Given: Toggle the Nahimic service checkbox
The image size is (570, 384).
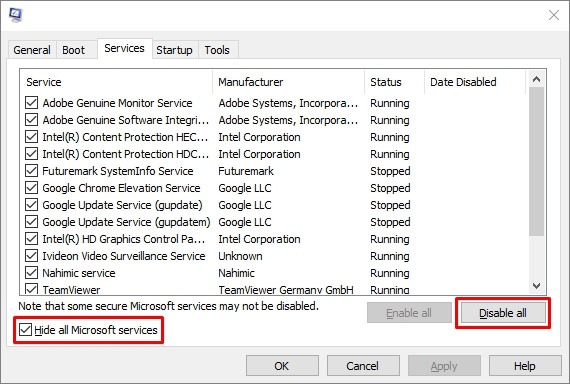Looking at the screenshot, I should point(32,273).
